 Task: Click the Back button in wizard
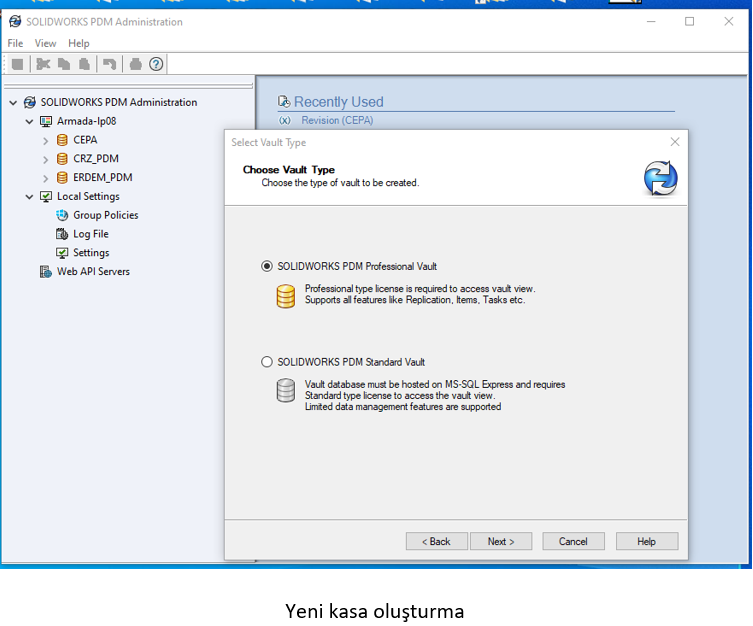436,541
